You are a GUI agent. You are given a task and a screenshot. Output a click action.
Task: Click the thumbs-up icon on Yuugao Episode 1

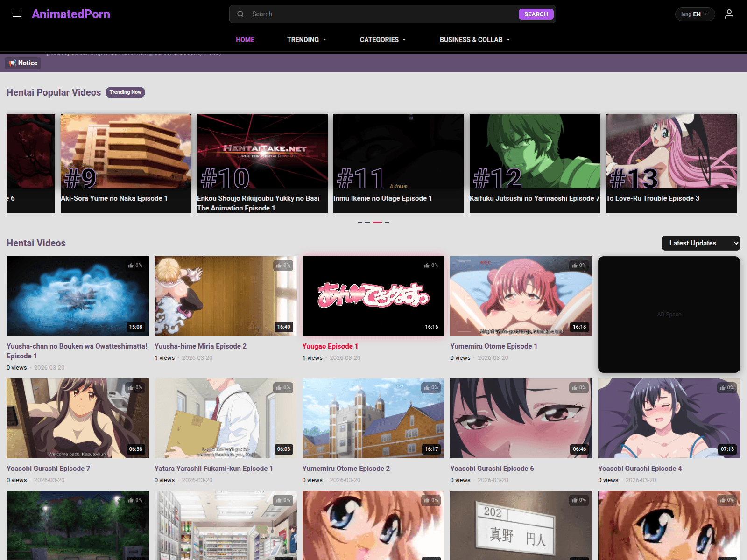coord(428,265)
